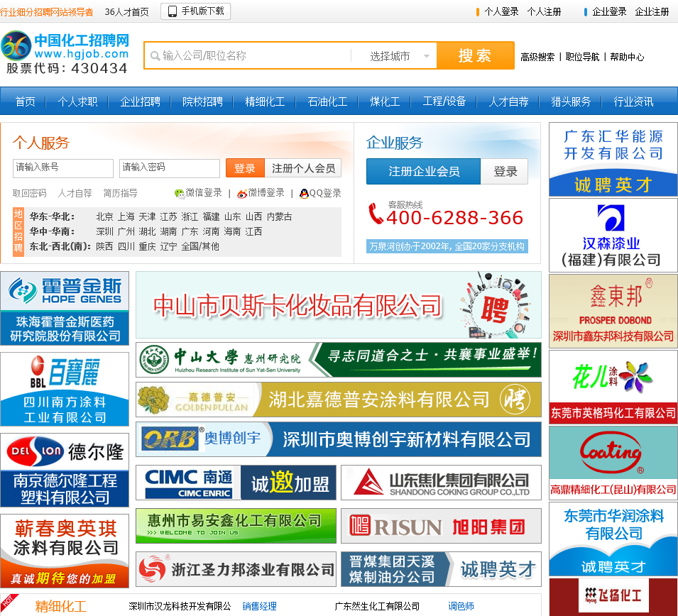Click the orange 搜索 button
The image size is (678, 616).
pos(475,55)
